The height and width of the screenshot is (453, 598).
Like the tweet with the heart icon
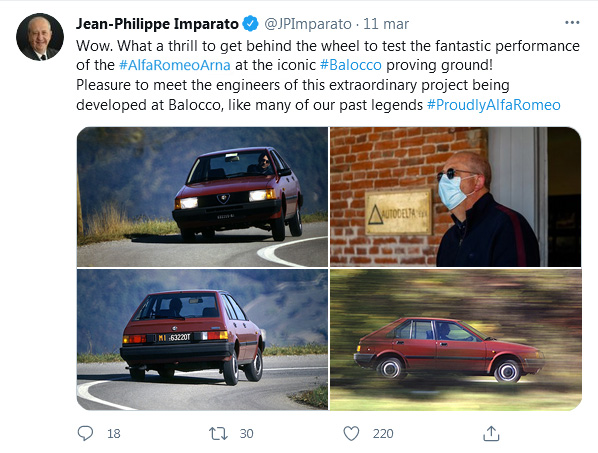[x=351, y=434]
